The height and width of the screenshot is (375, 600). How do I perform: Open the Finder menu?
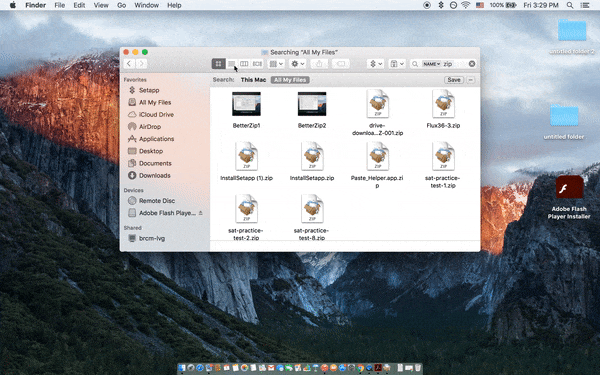pyautogui.click(x=36, y=5)
